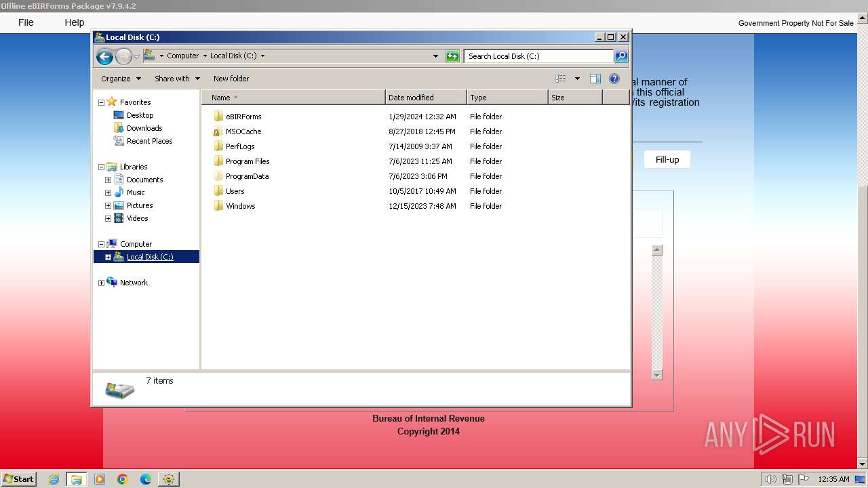
Task: Select the Windows folder icon
Action: [x=218, y=206]
